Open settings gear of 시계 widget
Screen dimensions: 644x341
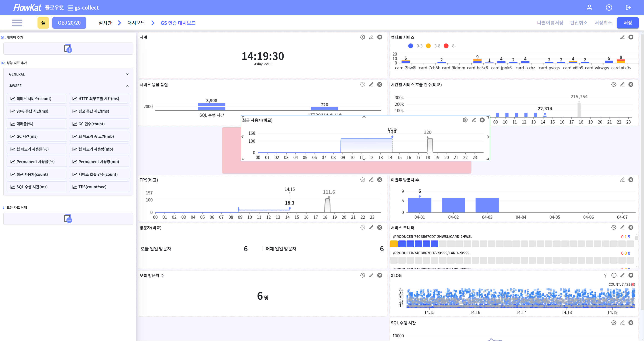pyautogui.click(x=362, y=37)
